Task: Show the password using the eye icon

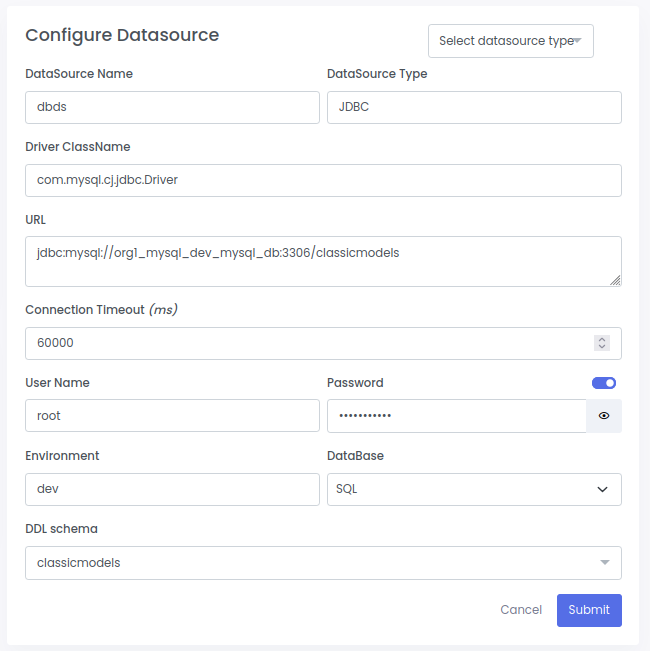Action: click(x=604, y=416)
